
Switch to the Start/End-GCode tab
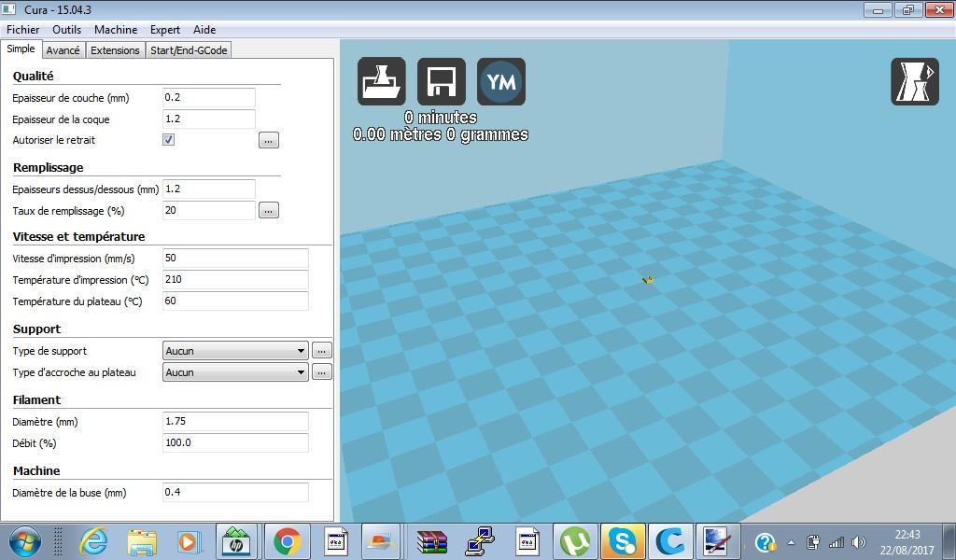tap(189, 50)
